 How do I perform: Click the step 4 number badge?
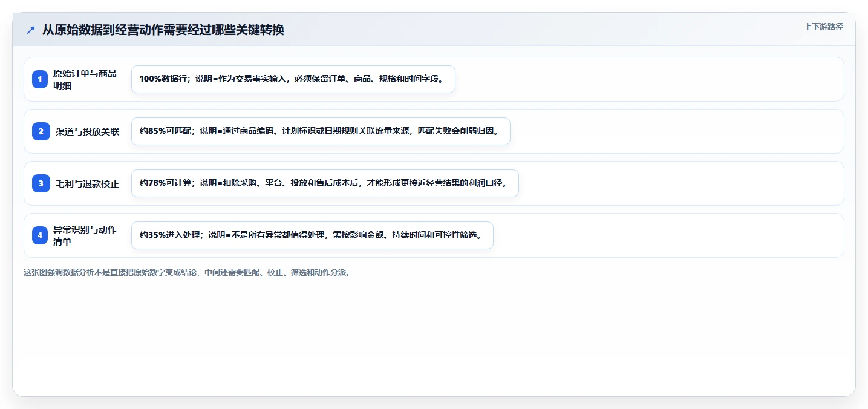point(41,235)
